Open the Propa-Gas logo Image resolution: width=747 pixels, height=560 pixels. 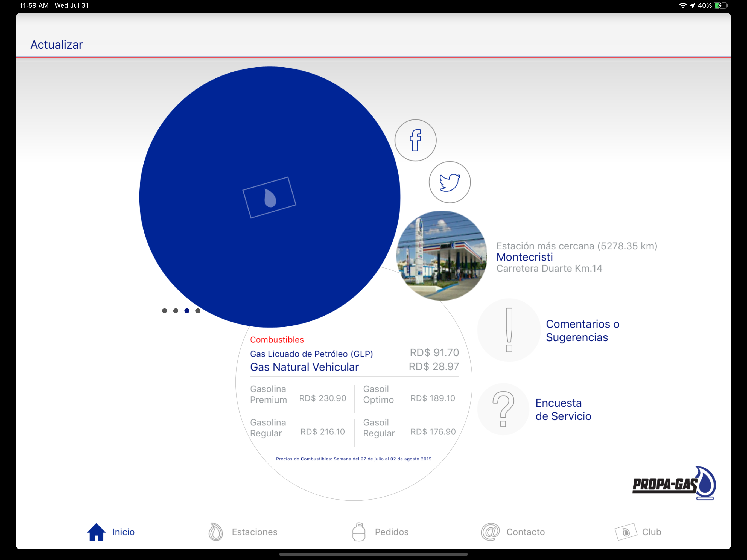coord(674,483)
